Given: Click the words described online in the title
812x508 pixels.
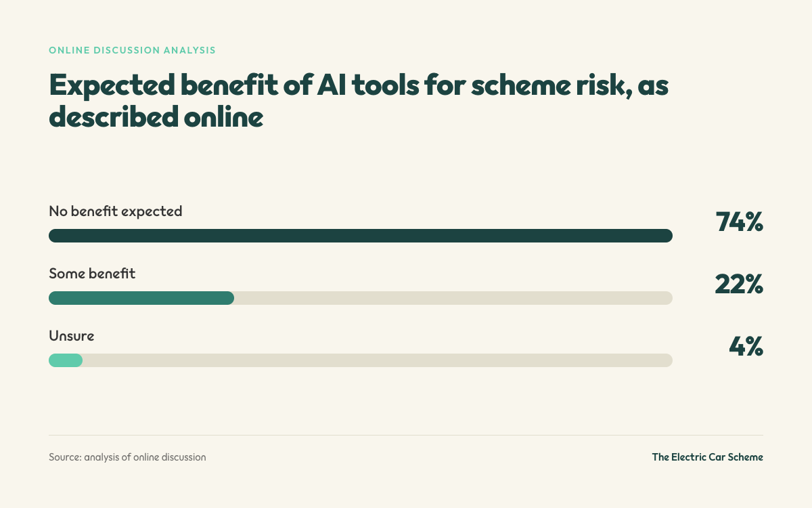Looking at the screenshot, I should tap(156, 118).
